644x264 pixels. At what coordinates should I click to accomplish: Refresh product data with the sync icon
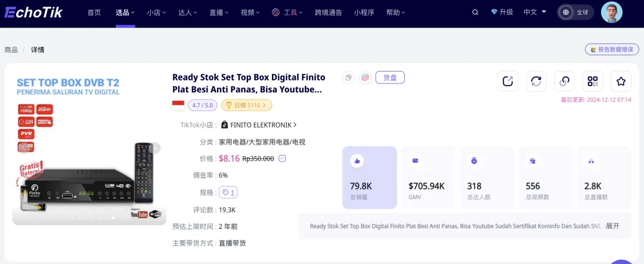(536, 82)
